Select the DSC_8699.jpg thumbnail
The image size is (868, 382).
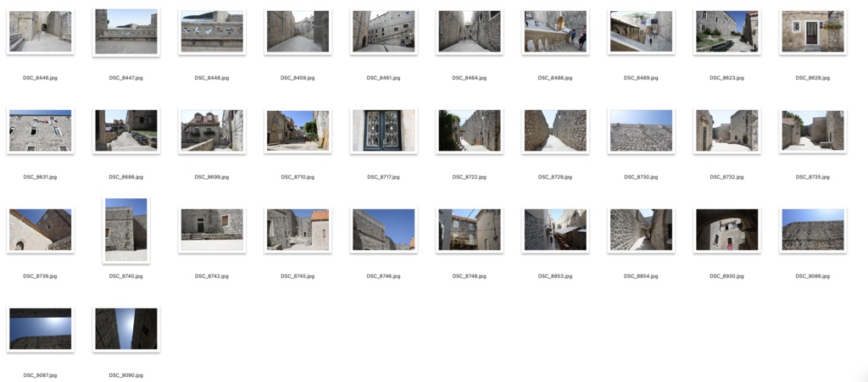211,130
